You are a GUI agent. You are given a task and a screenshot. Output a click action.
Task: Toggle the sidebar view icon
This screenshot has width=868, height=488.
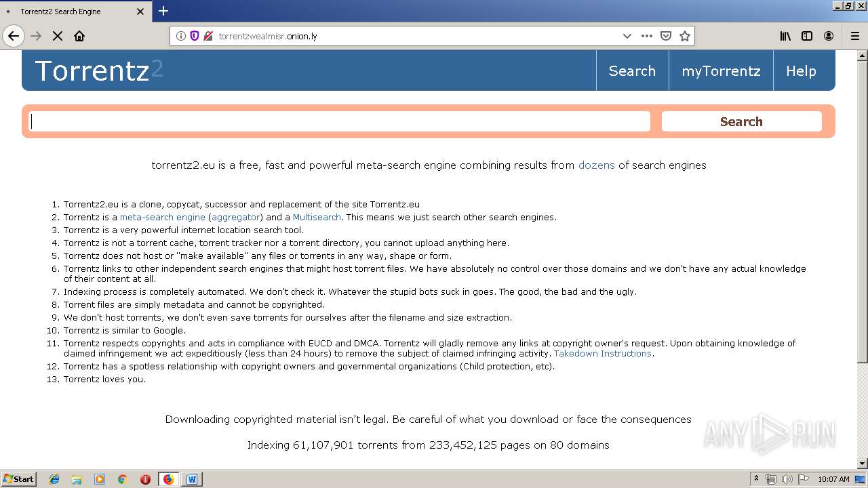[x=807, y=36]
